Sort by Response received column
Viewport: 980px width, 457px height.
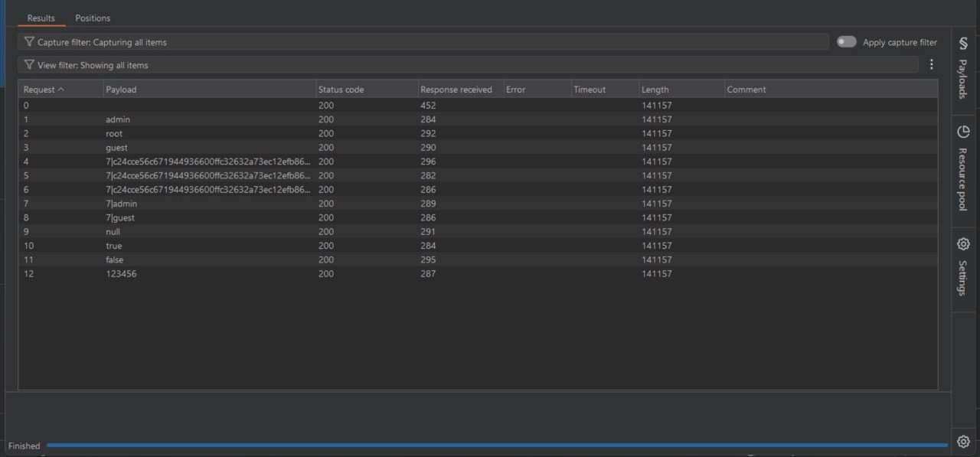(460, 90)
